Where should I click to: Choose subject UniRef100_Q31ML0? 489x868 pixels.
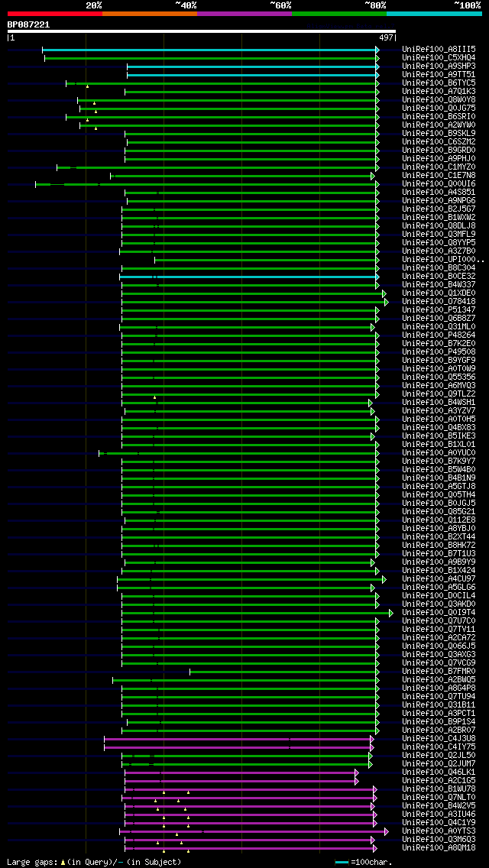pos(439,327)
